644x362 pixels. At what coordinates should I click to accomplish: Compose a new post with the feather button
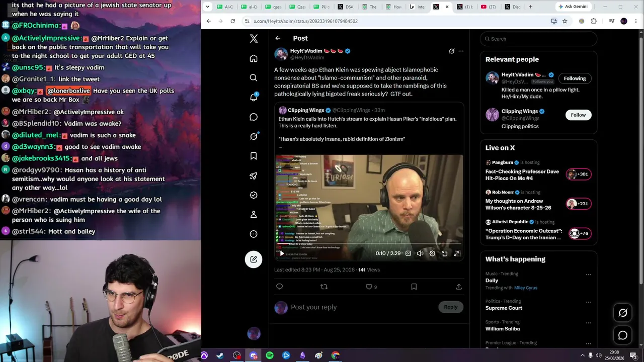[x=254, y=259]
